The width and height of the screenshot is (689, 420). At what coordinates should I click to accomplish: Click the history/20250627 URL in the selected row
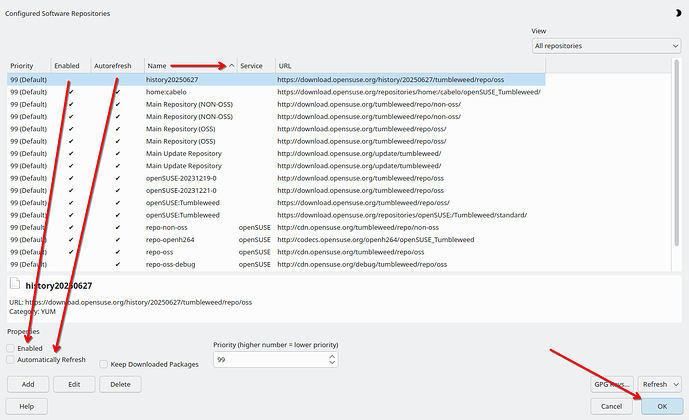pyautogui.click(x=391, y=80)
